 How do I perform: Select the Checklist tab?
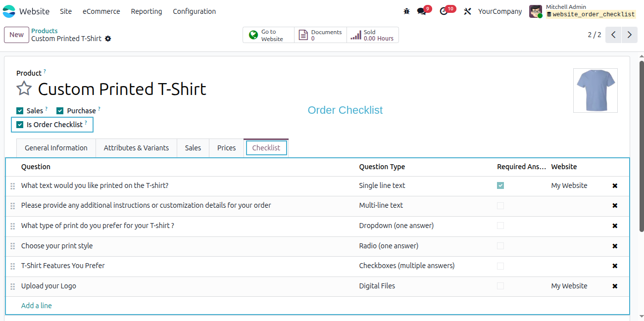tap(266, 148)
